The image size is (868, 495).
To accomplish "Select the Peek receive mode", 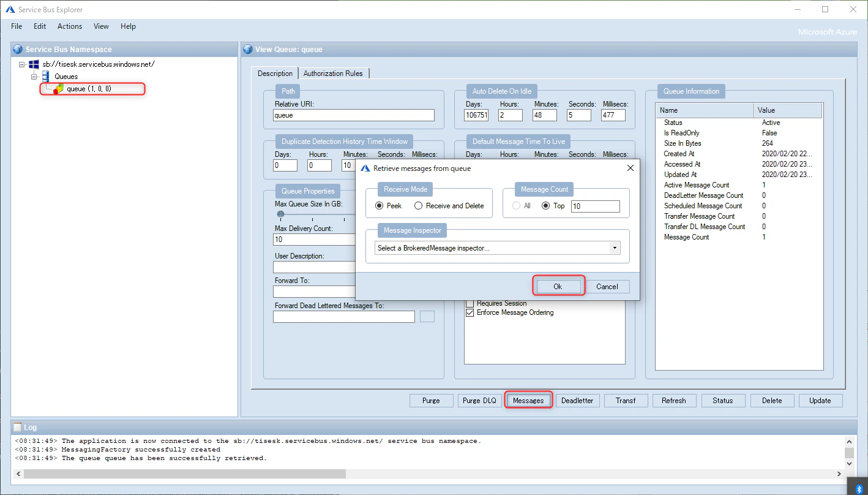I will pyautogui.click(x=380, y=206).
